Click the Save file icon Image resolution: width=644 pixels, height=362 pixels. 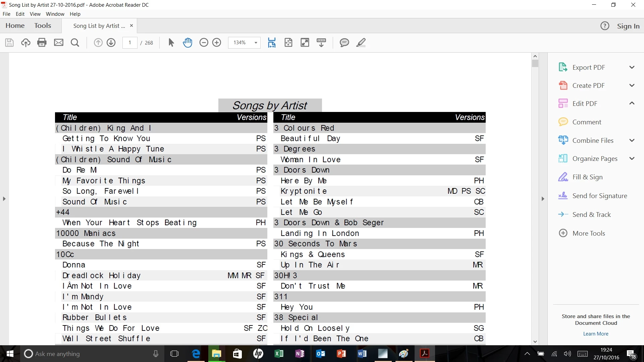(x=9, y=43)
